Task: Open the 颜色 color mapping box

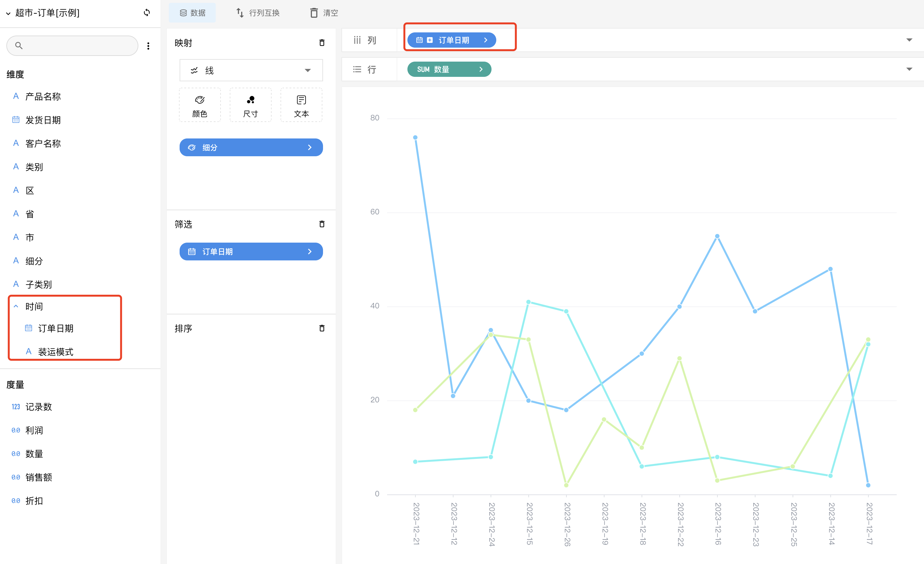Action: tap(200, 105)
